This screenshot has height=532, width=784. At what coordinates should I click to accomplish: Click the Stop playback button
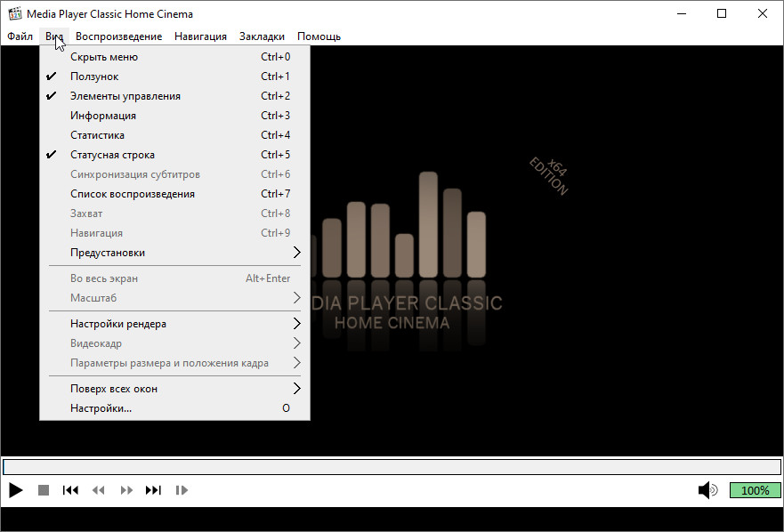43,490
